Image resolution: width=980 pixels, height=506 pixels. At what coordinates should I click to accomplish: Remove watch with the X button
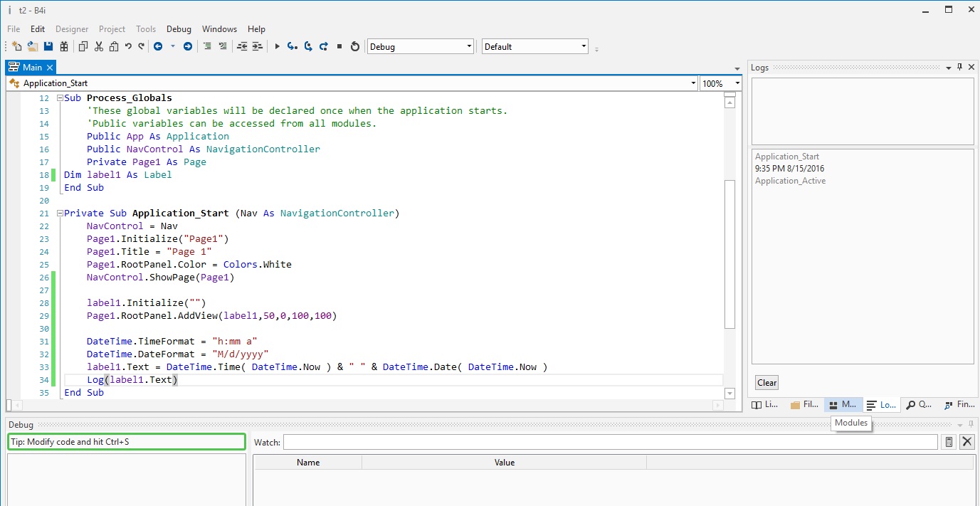point(967,442)
